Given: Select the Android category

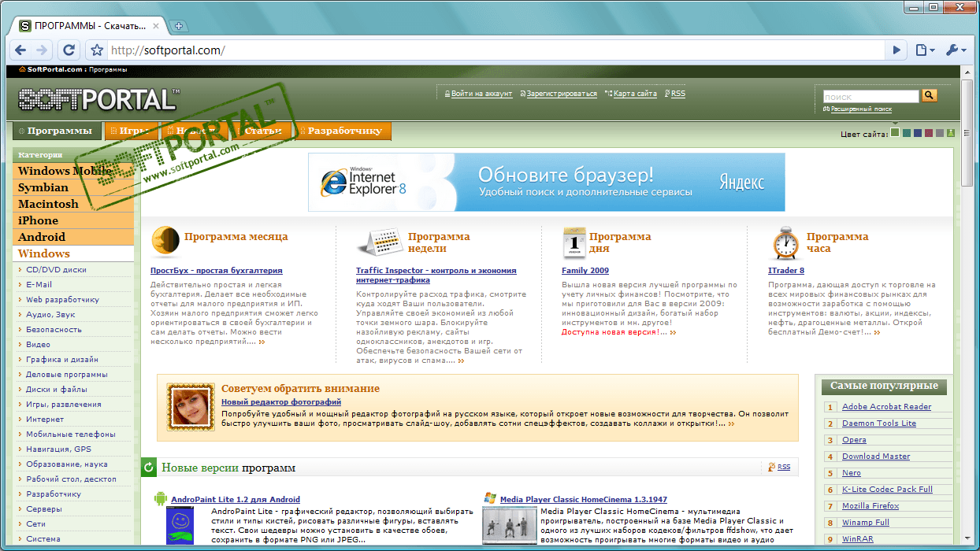Looking at the screenshot, I should tap(73, 237).
